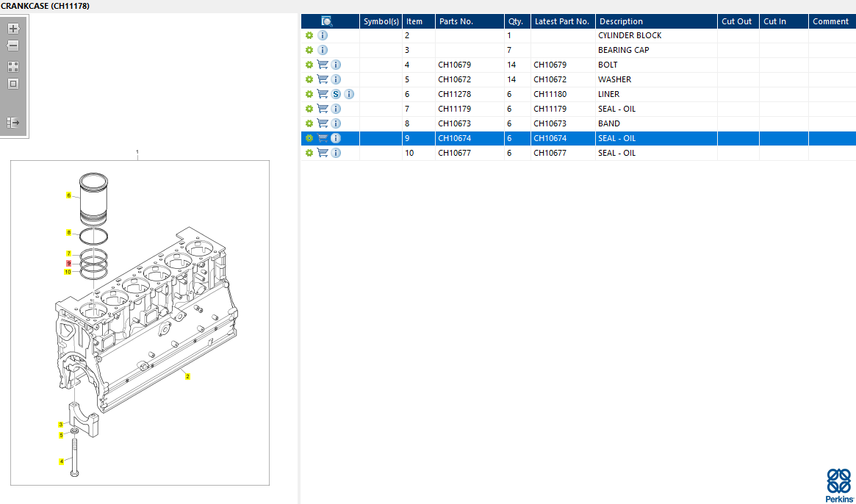Viewport: 856px width, 504px height.
Task: Sort table by Parts No. column
Action: (469, 21)
